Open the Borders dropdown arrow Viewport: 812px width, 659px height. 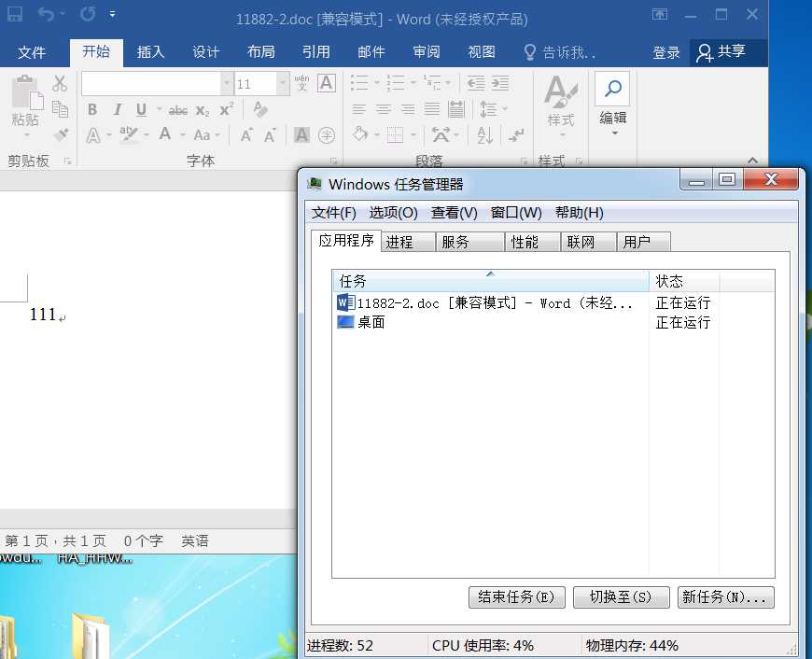pyautogui.click(x=413, y=134)
